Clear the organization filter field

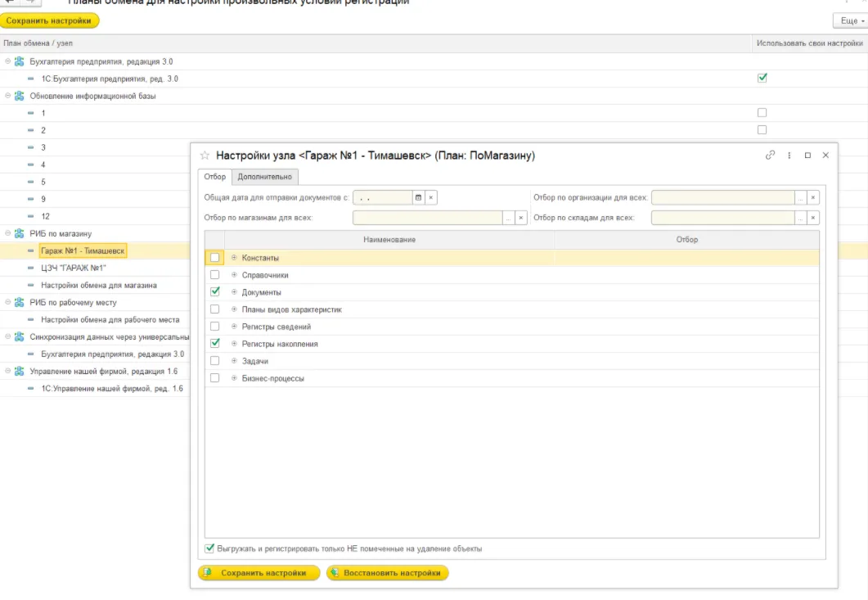pos(812,197)
